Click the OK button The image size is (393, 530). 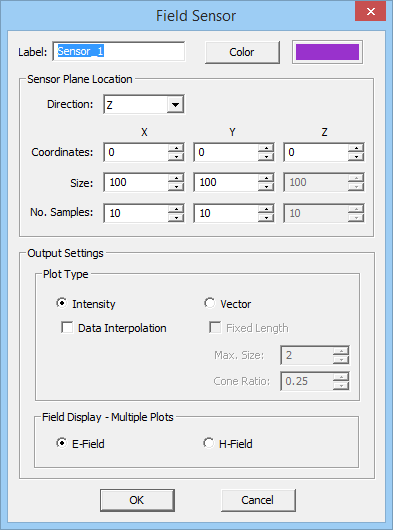(137, 500)
